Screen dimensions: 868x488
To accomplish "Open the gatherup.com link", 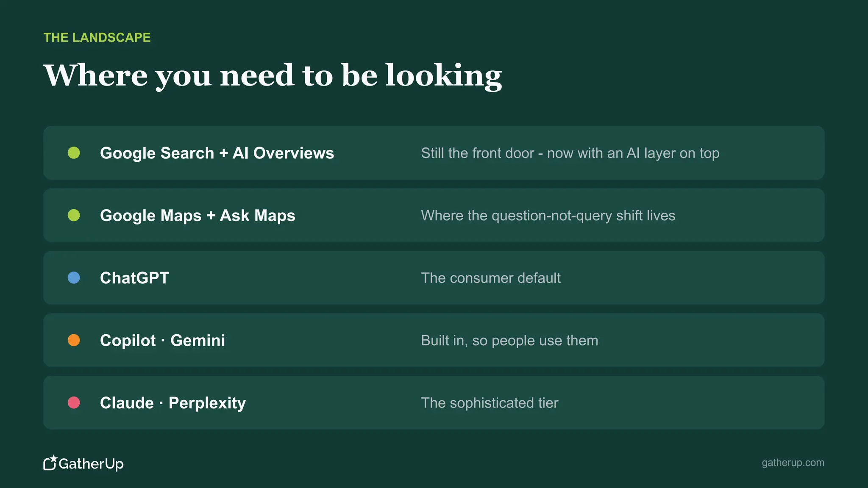I will pyautogui.click(x=793, y=463).
